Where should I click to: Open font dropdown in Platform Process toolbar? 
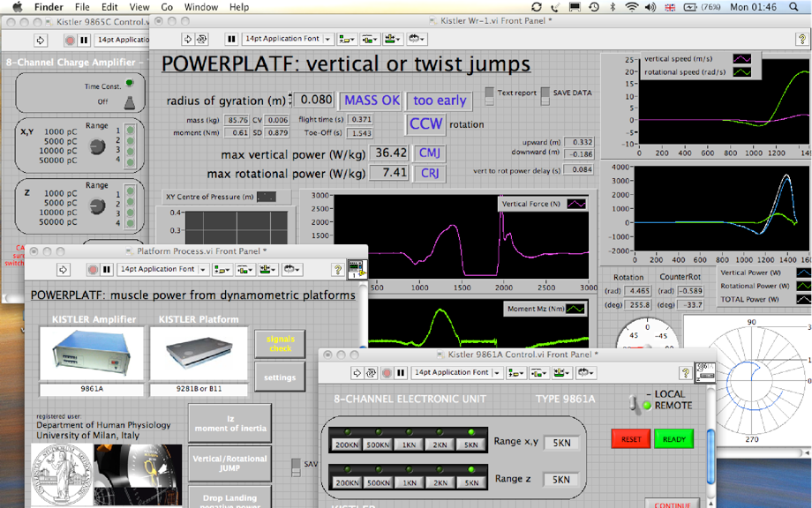[x=162, y=270]
